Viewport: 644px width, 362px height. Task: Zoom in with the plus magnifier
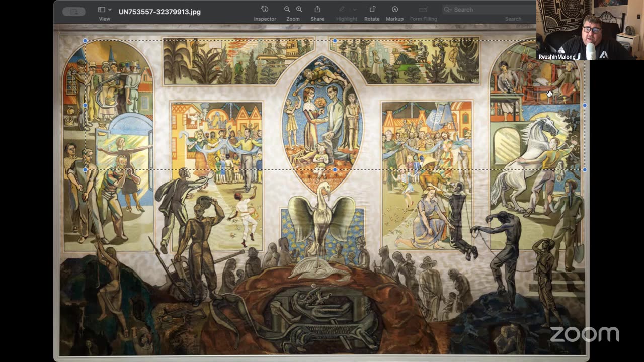point(299,9)
